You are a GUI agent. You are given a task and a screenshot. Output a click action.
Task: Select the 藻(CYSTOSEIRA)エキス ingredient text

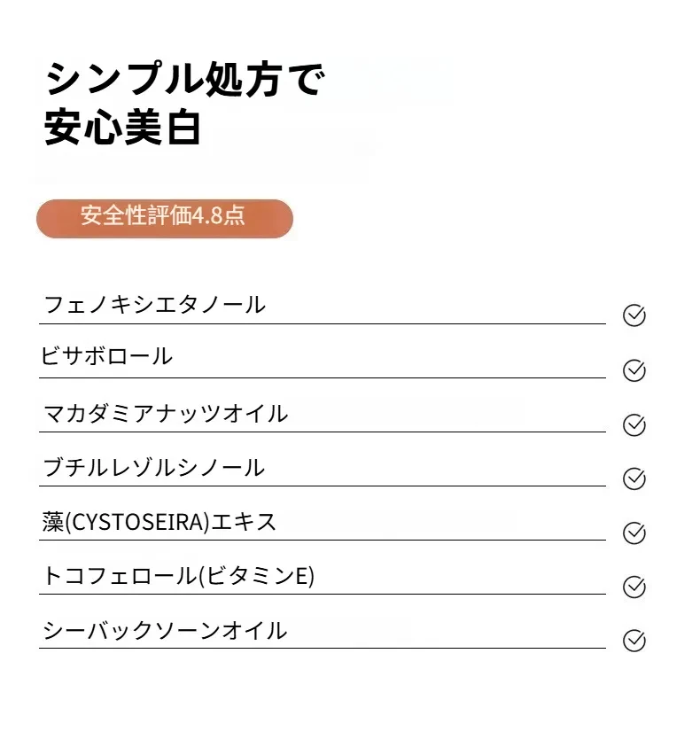159,522
